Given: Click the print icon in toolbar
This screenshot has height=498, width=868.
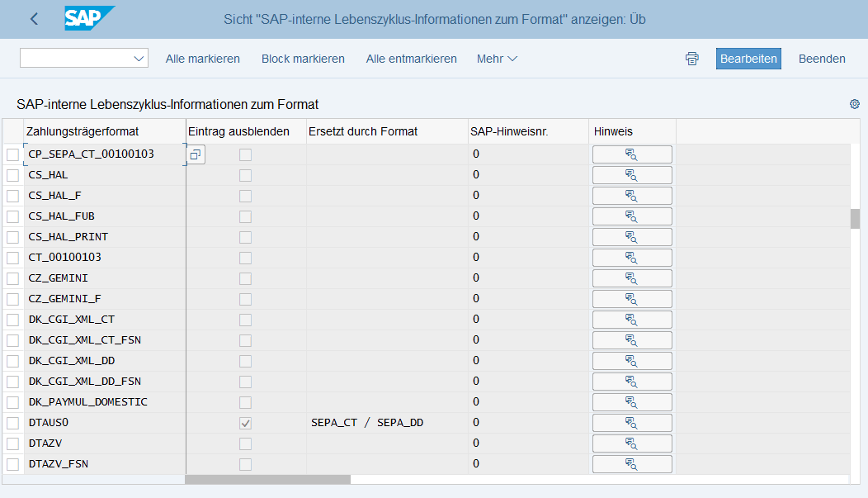Looking at the screenshot, I should [691, 59].
